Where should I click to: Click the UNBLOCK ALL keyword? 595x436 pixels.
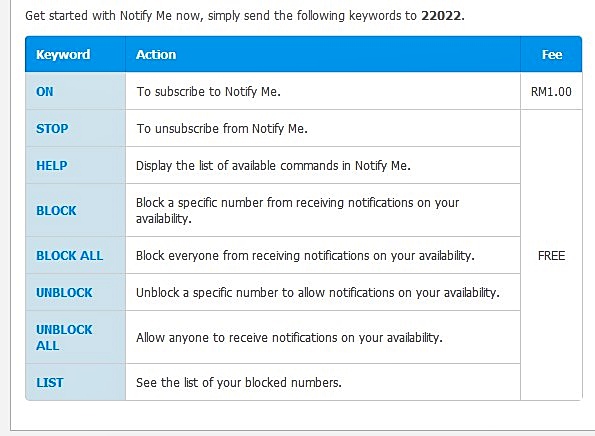tap(64, 337)
